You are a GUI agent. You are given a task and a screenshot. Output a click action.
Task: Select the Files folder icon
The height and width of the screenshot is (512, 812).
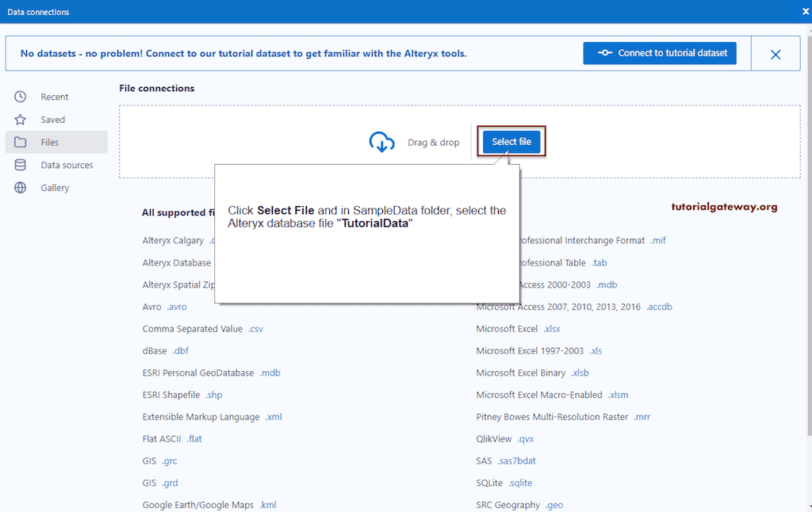click(20, 142)
